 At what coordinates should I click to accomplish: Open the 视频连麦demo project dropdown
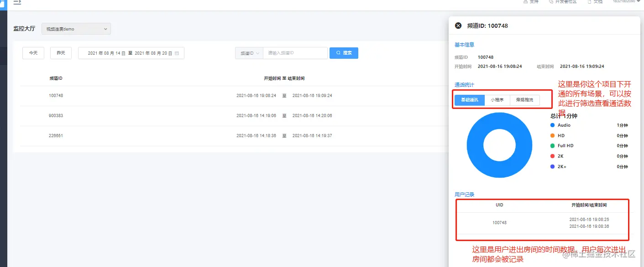pyautogui.click(x=76, y=29)
